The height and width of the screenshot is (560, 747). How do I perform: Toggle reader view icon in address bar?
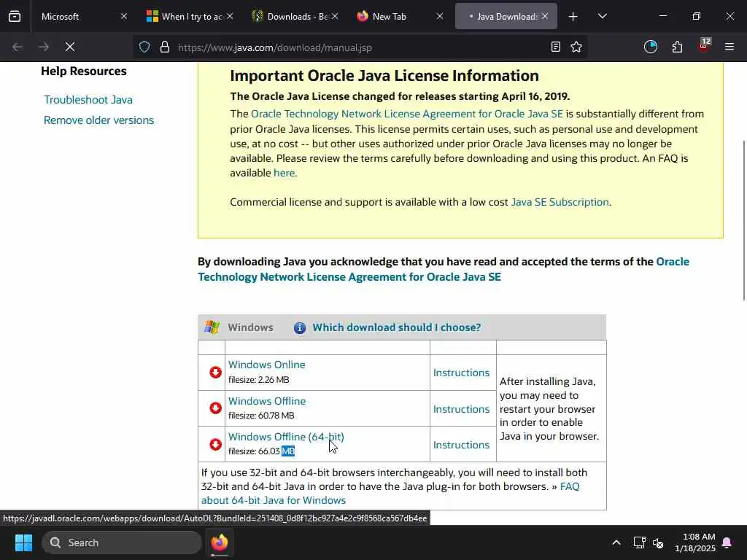(x=555, y=47)
